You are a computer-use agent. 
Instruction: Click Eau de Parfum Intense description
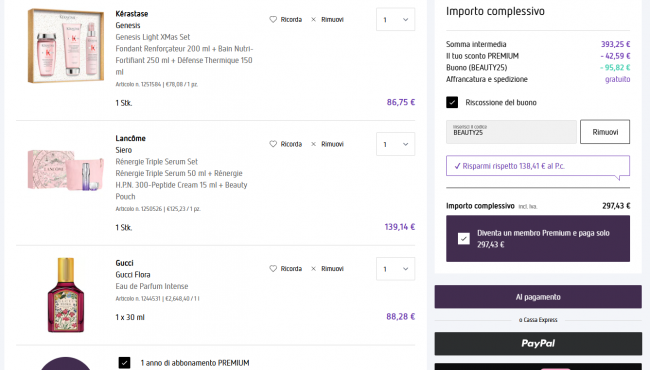152,286
